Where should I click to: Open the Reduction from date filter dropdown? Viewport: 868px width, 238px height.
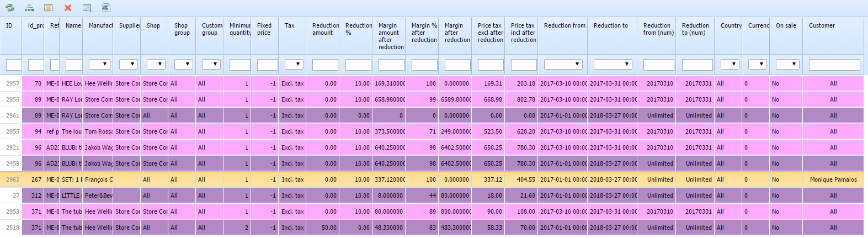(x=563, y=65)
